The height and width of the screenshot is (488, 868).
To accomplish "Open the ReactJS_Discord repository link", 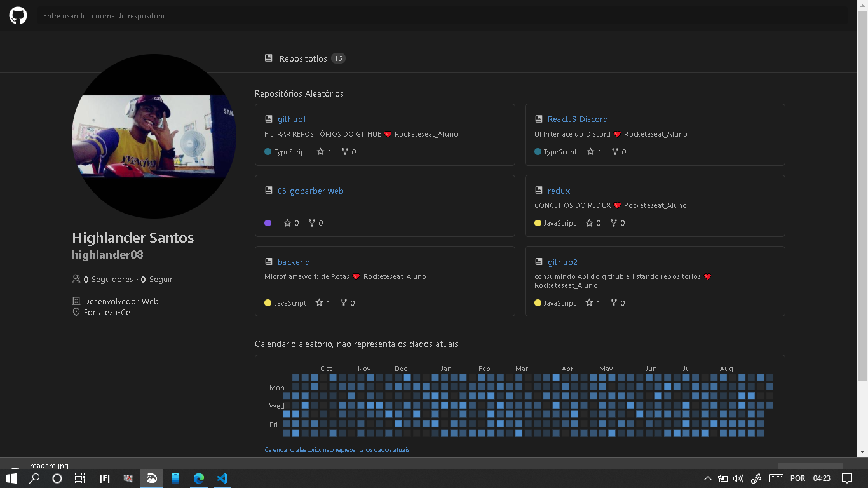I will [578, 119].
